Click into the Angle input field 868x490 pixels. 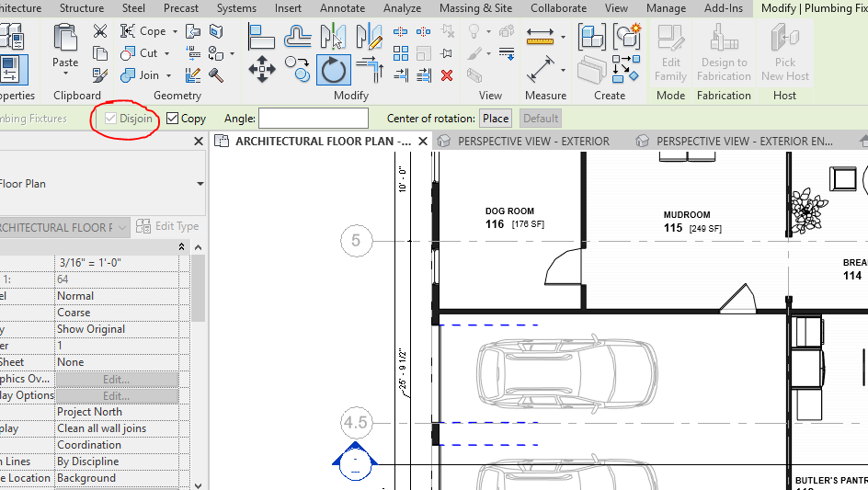click(x=313, y=119)
